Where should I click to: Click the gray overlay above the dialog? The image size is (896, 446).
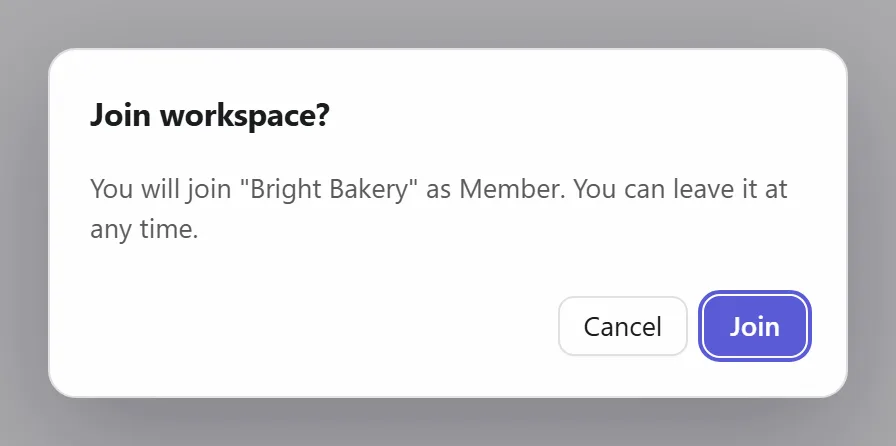pyautogui.click(x=448, y=23)
